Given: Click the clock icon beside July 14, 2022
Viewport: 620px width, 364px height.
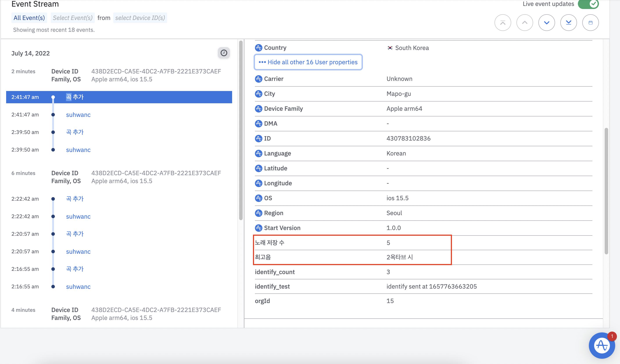Looking at the screenshot, I should pyautogui.click(x=224, y=53).
